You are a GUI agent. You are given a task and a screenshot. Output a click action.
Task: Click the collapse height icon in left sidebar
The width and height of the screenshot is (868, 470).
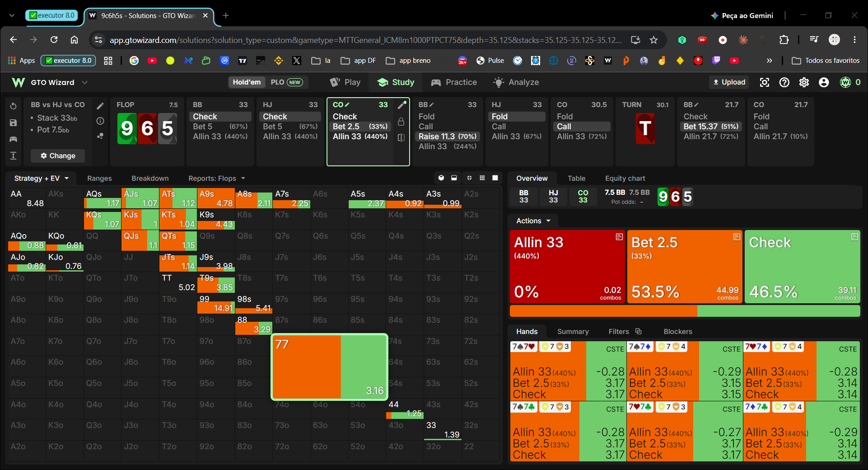coord(14,156)
